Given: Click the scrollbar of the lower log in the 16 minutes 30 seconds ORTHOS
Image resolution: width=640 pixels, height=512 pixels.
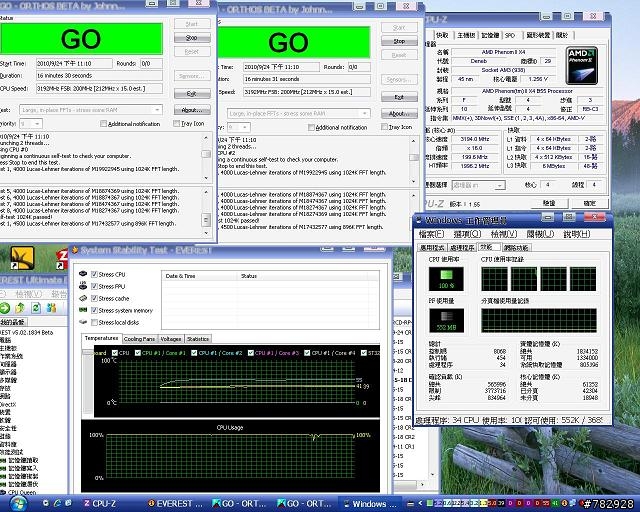Looking at the screenshot, I should (206, 212).
